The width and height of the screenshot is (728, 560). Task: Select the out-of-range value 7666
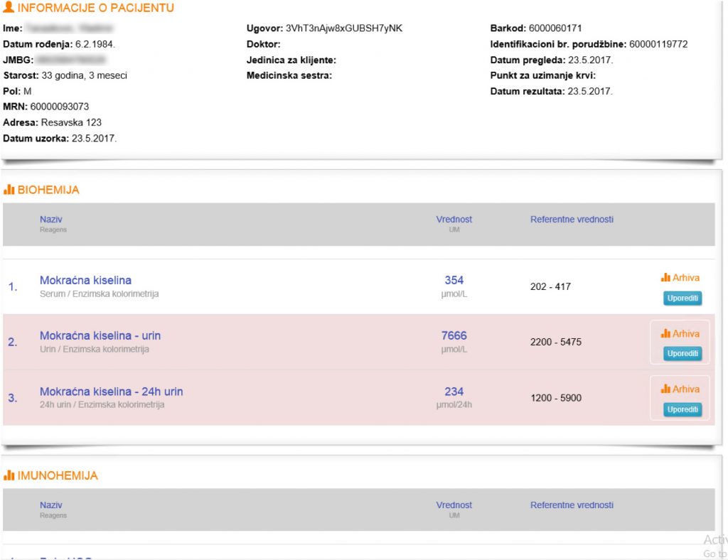pyautogui.click(x=454, y=335)
